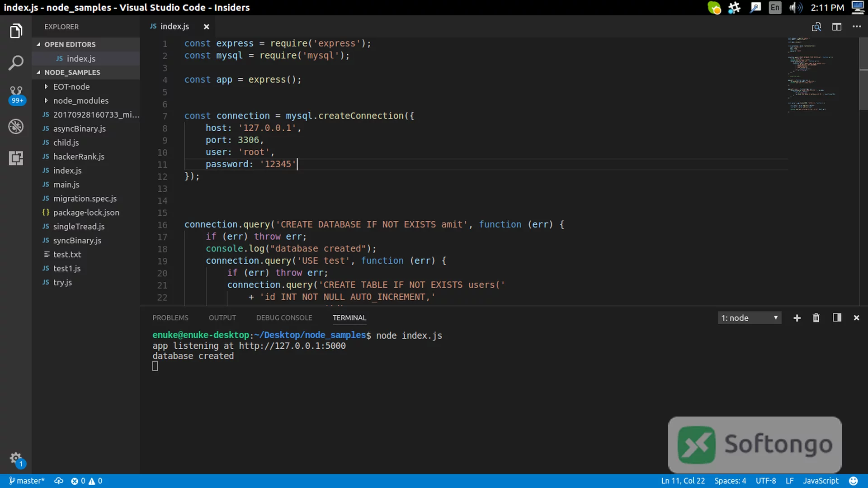Collapse the OPEN EDITORS section
The image size is (868, 488).
86,44
